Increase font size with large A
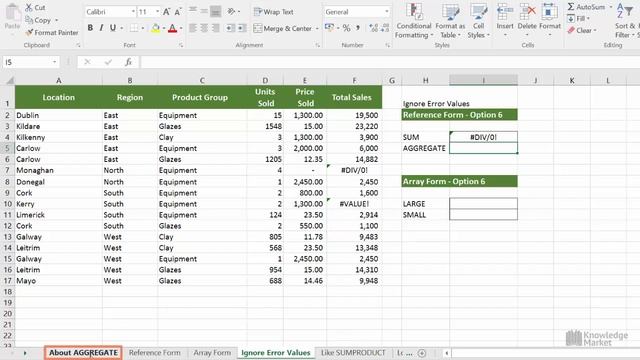640x360 pixels. coord(167,12)
